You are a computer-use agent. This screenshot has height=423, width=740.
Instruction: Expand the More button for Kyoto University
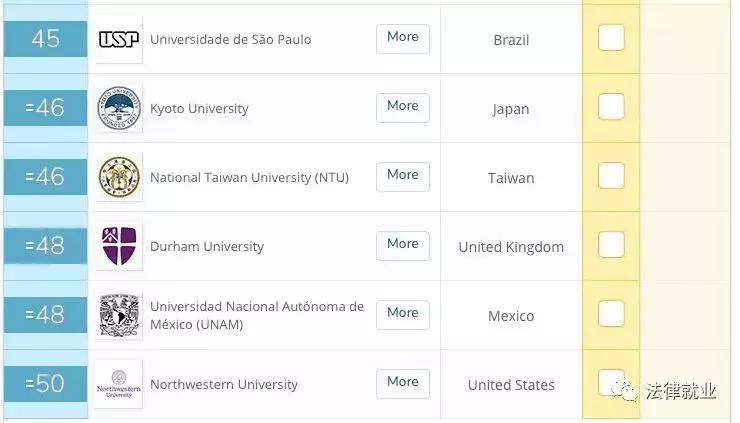click(403, 107)
